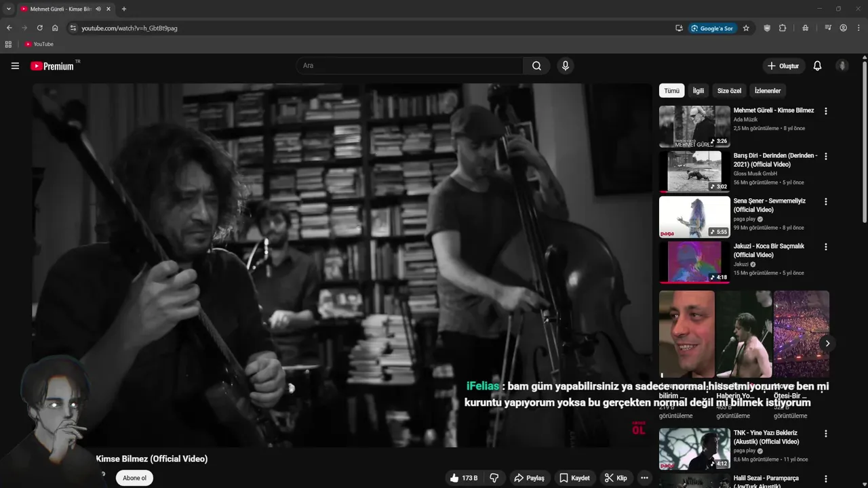This screenshot has width=868, height=488.
Task: Select the Size özel filter chip
Action: pyautogui.click(x=729, y=91)
